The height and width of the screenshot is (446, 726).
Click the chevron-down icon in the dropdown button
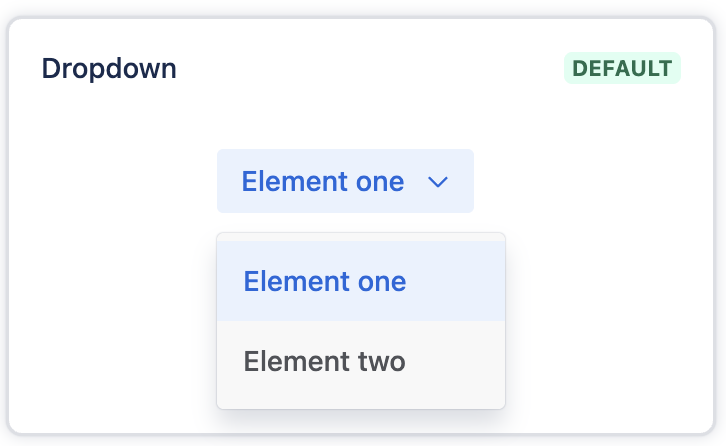(x=437, y=182)
